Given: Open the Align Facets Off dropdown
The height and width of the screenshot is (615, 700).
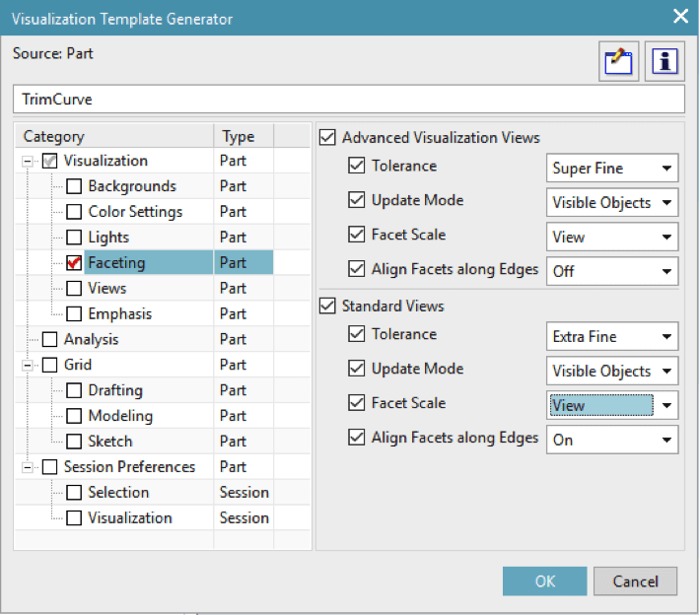Looking at the screenshot, I should coord(612,271).
